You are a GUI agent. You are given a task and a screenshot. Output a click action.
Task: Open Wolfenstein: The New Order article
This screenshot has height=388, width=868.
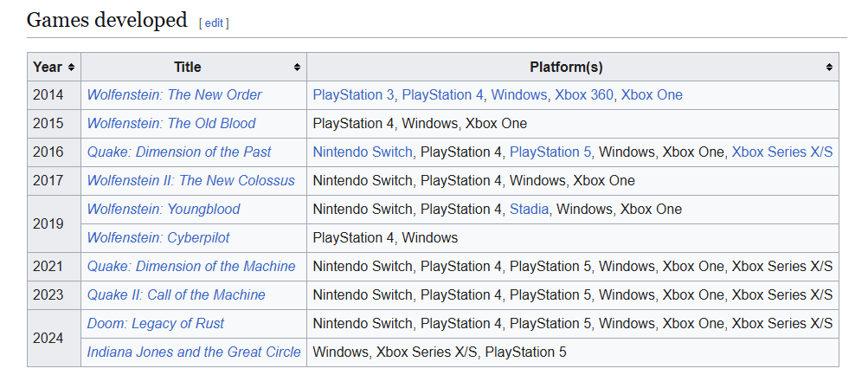tap(174, 94)
